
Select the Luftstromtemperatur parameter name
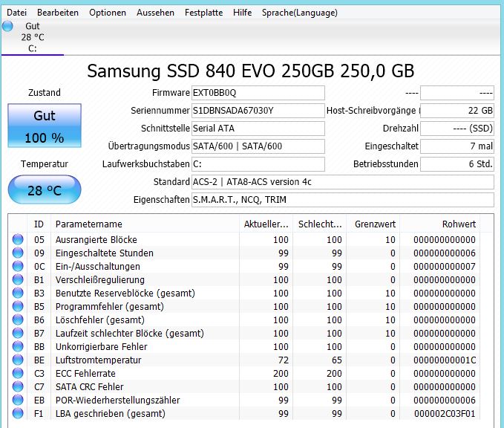tap(99, 360)
